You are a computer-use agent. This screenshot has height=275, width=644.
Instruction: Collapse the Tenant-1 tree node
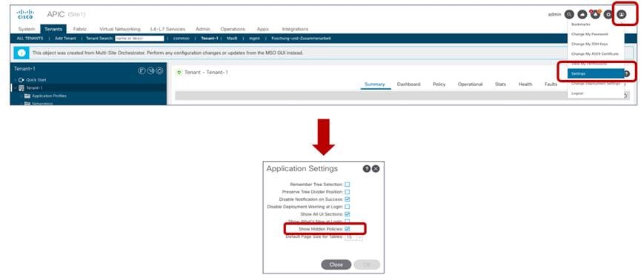(x=16, y=88)
